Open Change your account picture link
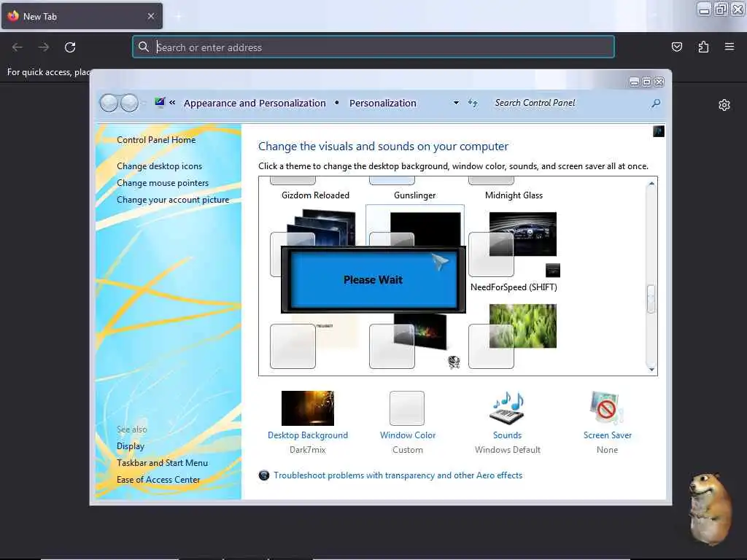747x560 pixels. (173, 200)
